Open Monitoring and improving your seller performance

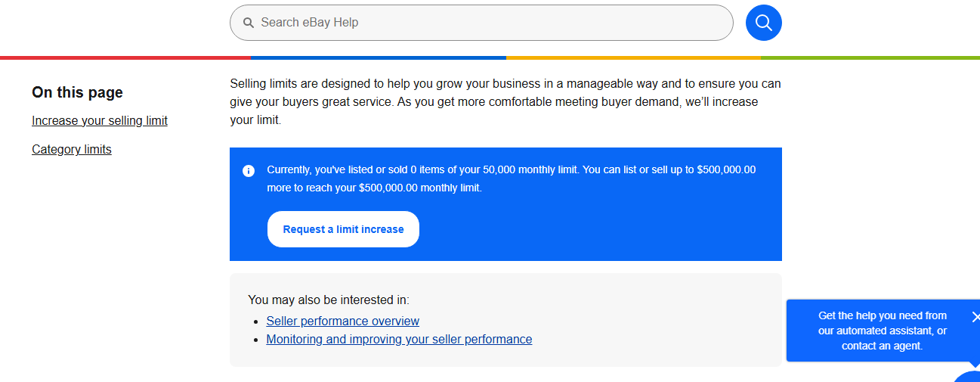[399, 340]
